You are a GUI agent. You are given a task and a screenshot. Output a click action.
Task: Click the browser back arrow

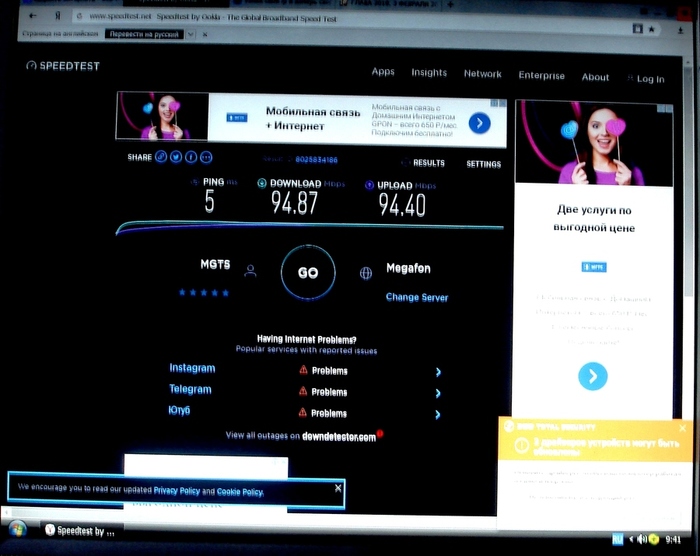tap(33, 16)
